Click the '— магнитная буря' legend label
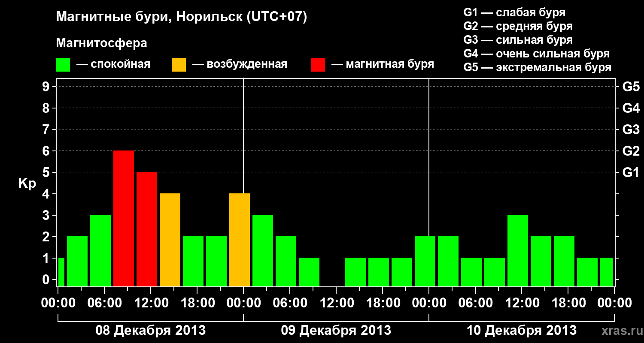This screenshot has width=644, height=343. click(383, 64)
